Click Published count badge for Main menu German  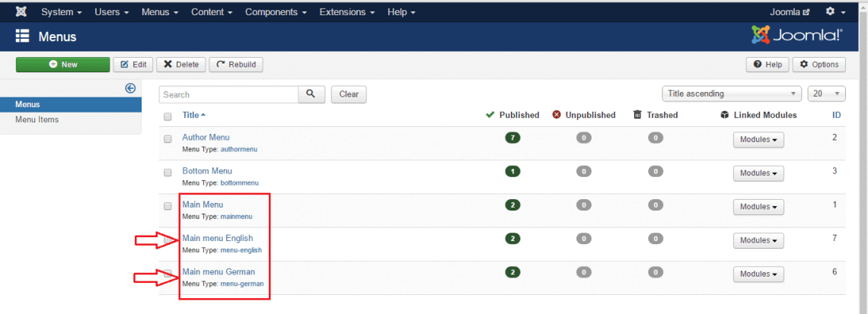(512, 272)
